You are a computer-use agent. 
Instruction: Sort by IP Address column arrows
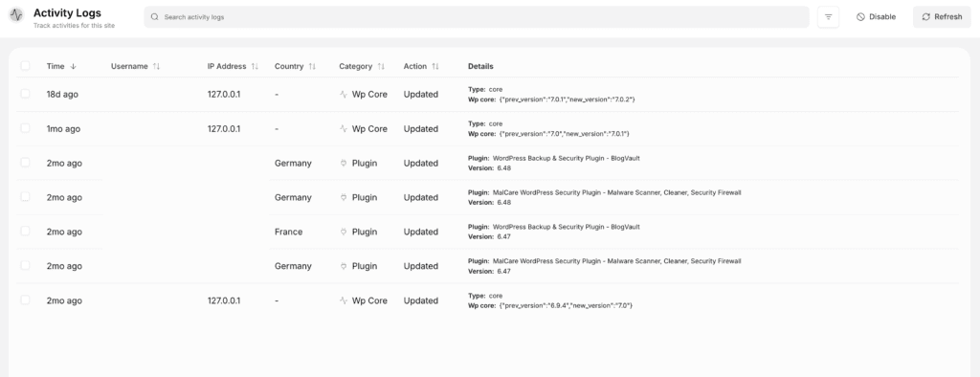click(255, 66)
